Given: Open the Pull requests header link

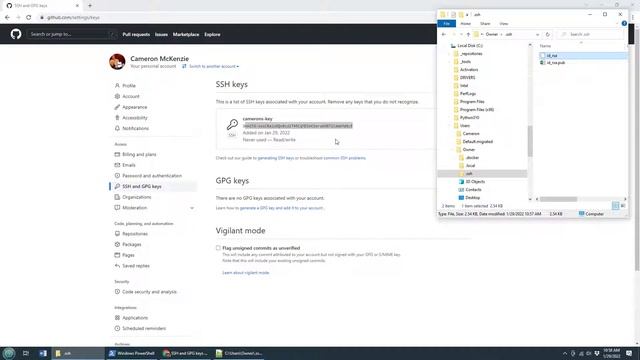Looking at the screenshot, I should [136, 34].
